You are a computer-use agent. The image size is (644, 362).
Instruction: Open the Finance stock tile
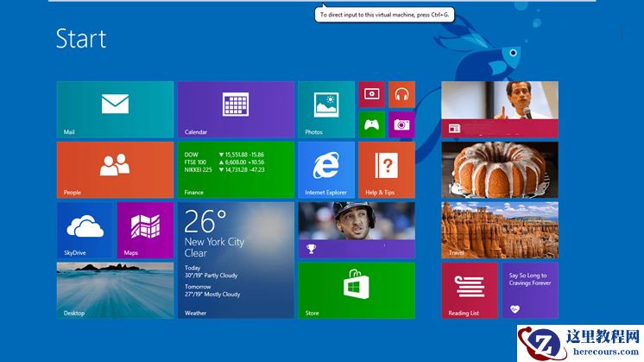coord(236,169)
